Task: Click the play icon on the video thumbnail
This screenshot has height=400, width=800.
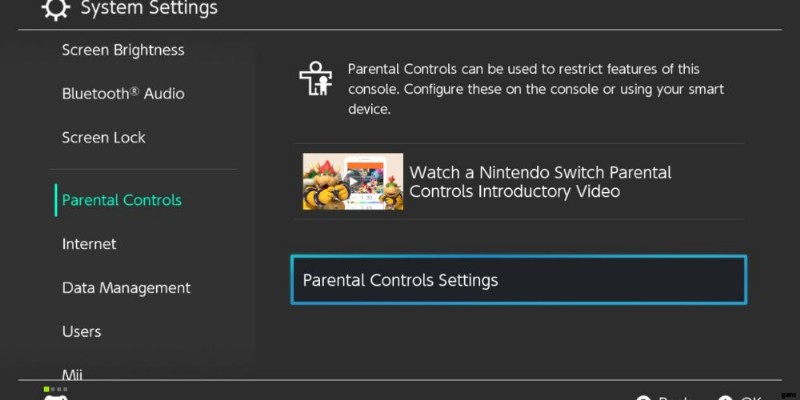Action: pos(352,181)
